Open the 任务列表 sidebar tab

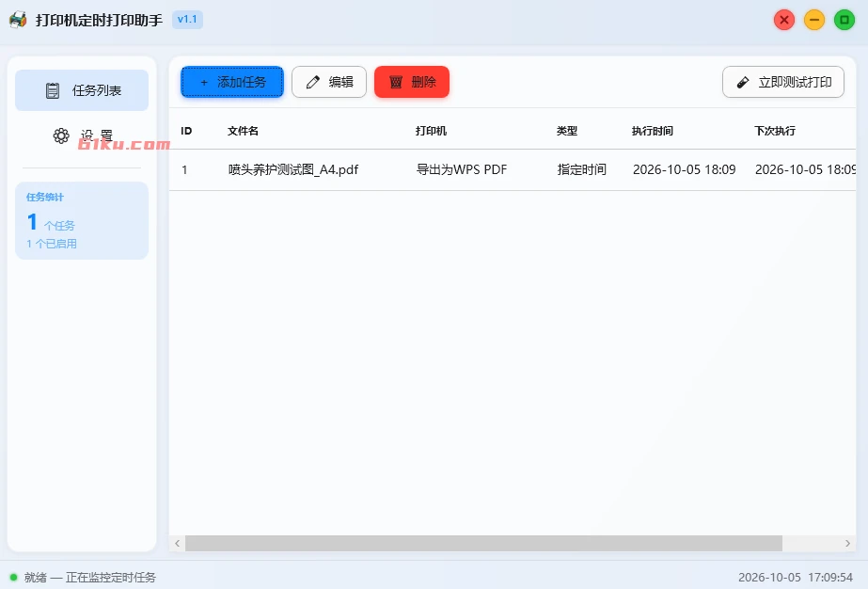click(82, 90)
